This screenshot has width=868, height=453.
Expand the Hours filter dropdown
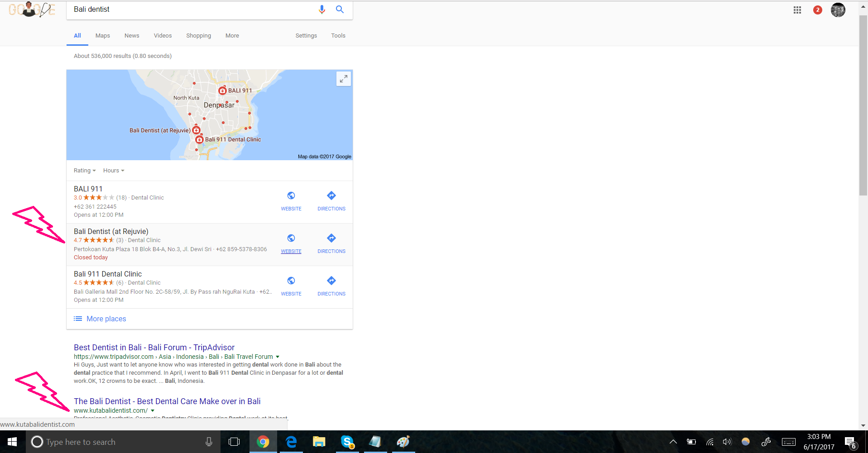pos(114,171)
